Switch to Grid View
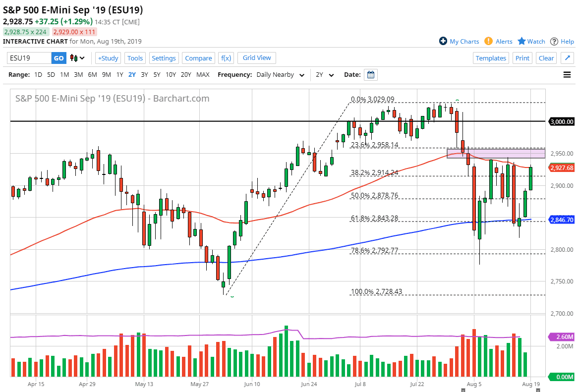 click(256, 58)
